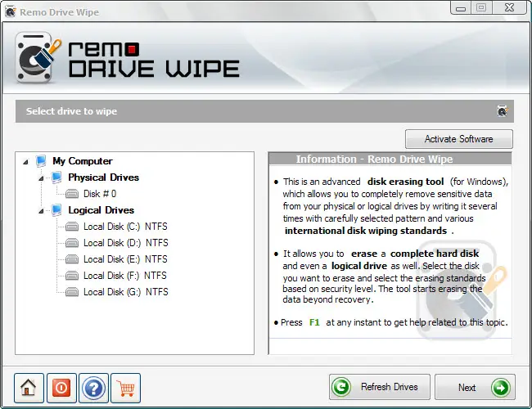The height and width of the screenshot is (409, 532).
Task: Collapse the Physical Drives tree node
Action: (x=41, y=178)
